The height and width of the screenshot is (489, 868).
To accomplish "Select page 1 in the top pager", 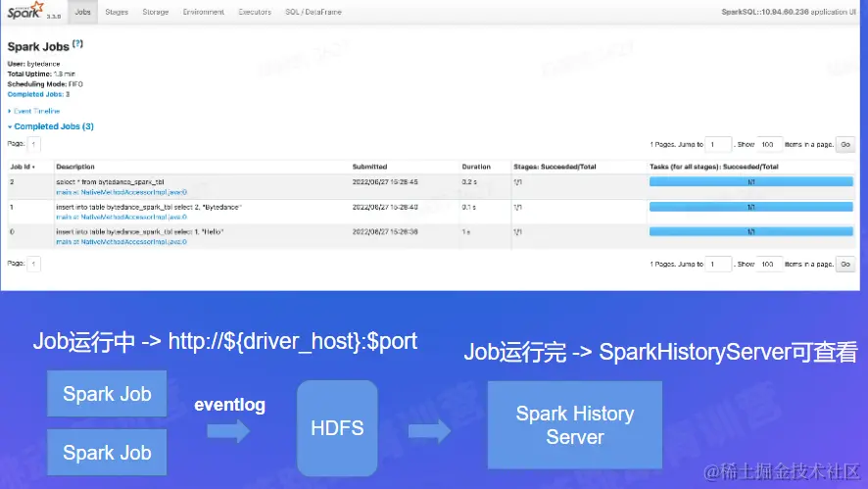I will pos(33,144).
